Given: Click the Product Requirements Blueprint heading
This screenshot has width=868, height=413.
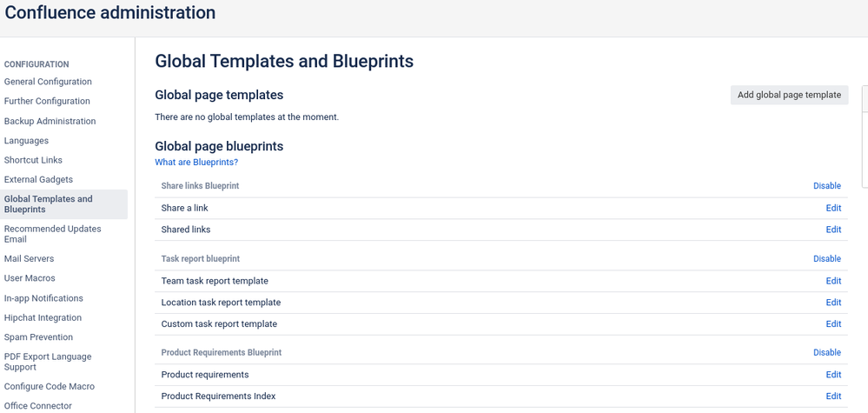Looking at the screenshot, I should click(222, 352).
